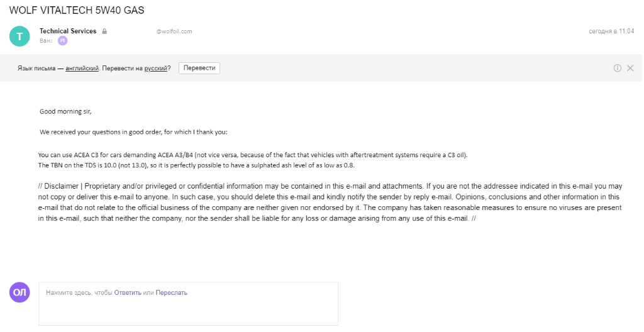This screenshot has width=644, height=332.
Task: Click the Переслать link to forward
Action: click(x=171, y=292)
